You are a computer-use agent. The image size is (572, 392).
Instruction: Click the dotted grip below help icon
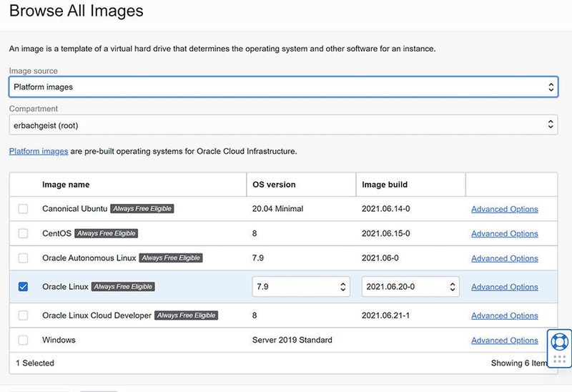pos(560,359)
